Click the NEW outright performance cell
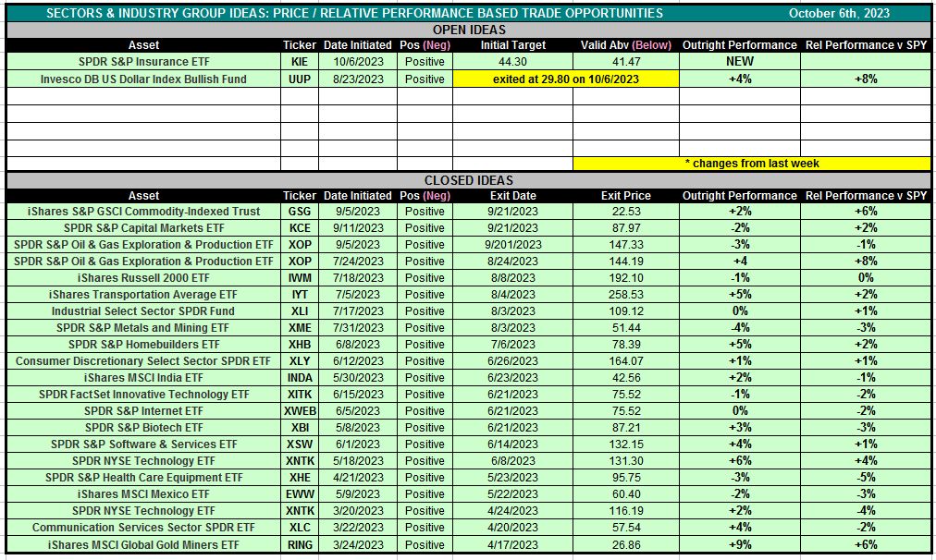This screenshot has width=936, height=560. 739,62
